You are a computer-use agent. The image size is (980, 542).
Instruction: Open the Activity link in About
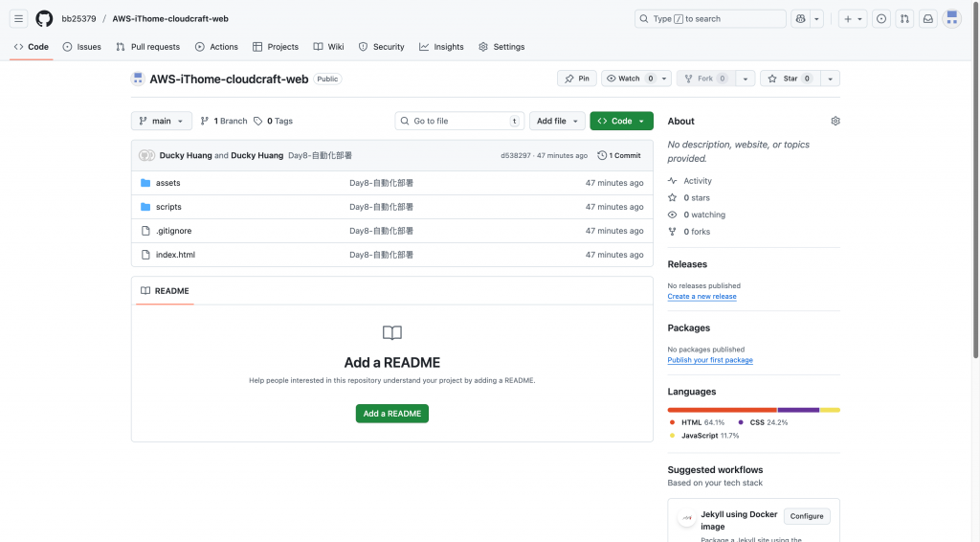pyautogui.click(x=690, y=181)
